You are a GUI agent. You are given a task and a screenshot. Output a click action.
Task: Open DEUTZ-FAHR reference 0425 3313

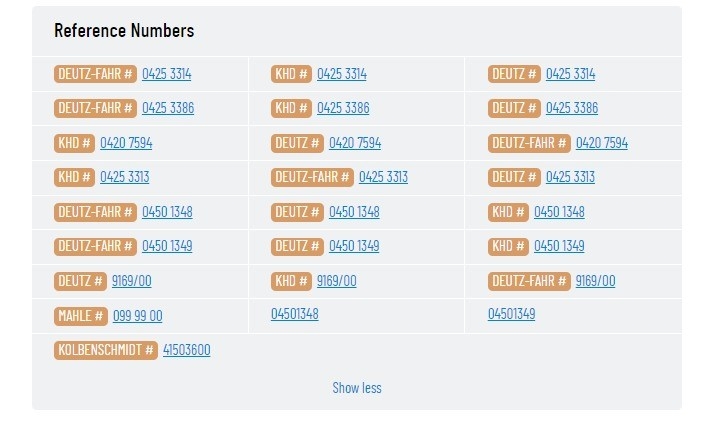(383, 177)
